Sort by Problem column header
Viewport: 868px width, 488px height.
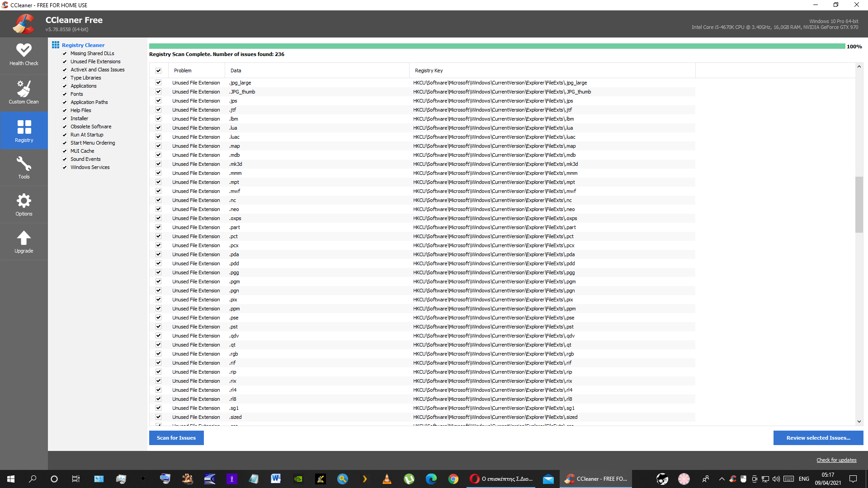tap(197, 70)
